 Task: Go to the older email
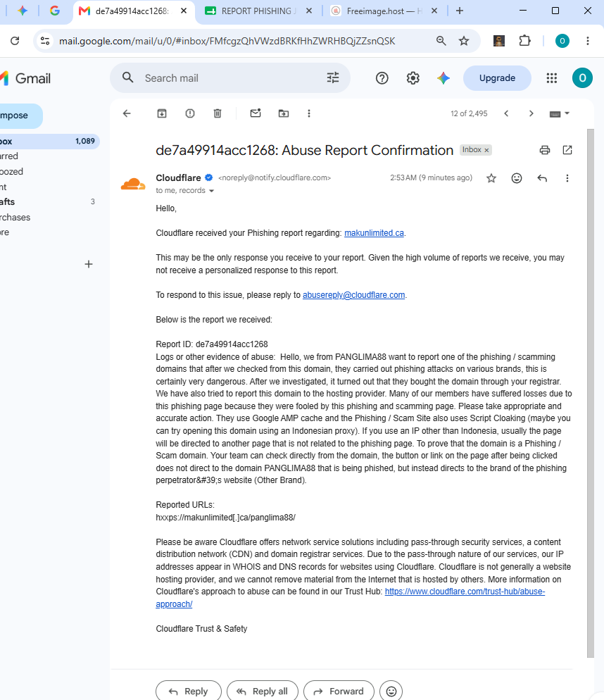point(531,113)
